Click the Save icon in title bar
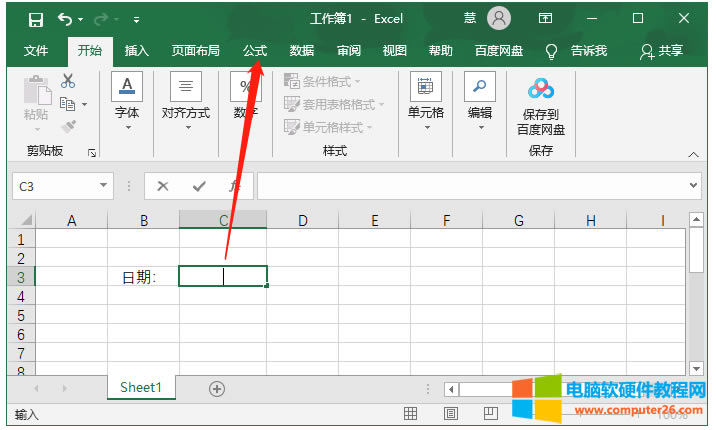 [x=36, y=19]
